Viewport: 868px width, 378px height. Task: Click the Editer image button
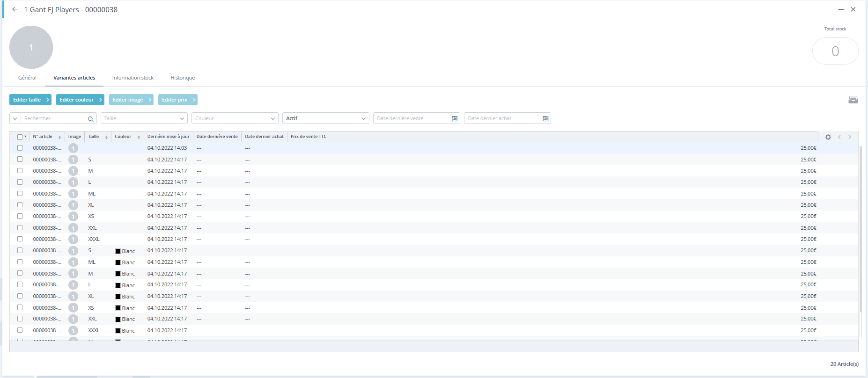(131, 100)
